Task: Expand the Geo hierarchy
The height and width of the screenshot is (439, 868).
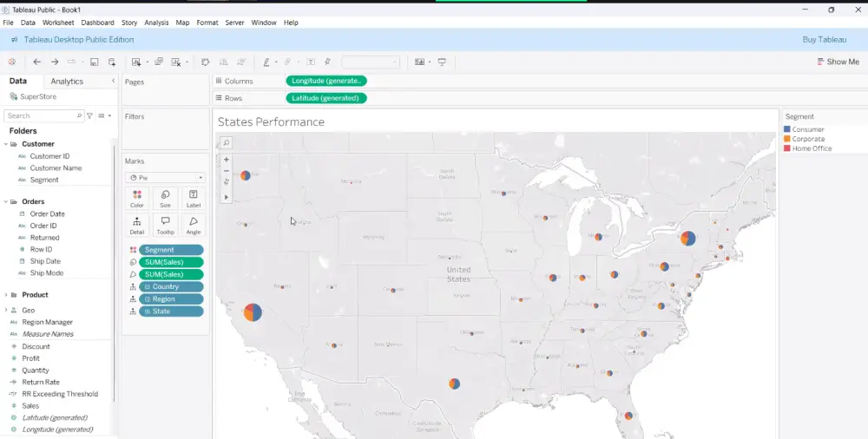Action: click(6, 311)
